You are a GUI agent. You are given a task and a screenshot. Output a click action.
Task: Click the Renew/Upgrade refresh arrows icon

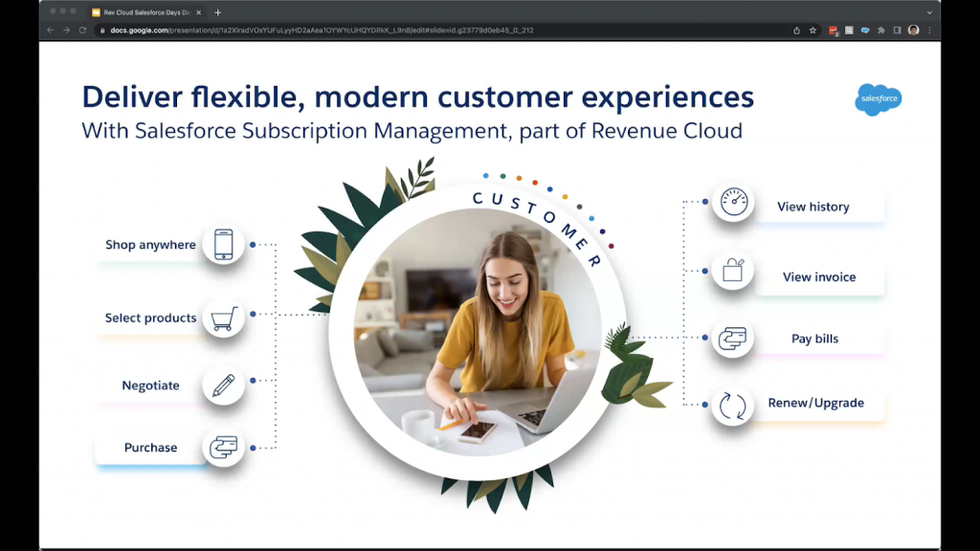click(x=732, y=406)
